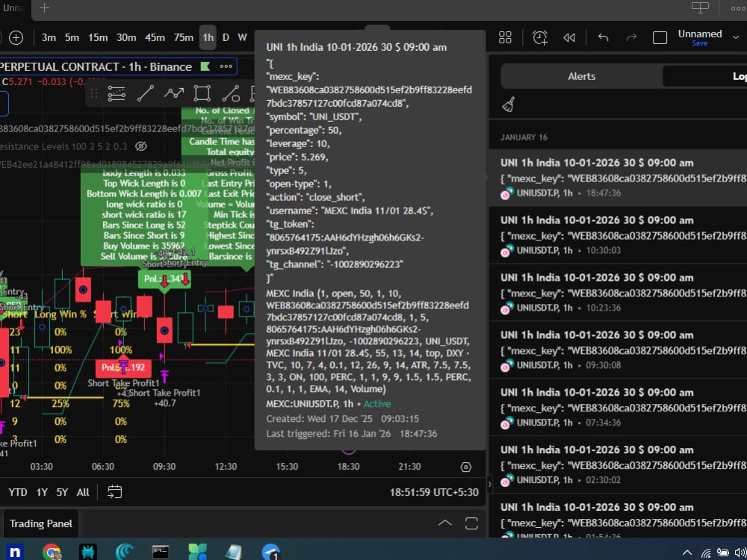
Task: Switch chart interval to 3m
Action: click(x=49, y=37)
